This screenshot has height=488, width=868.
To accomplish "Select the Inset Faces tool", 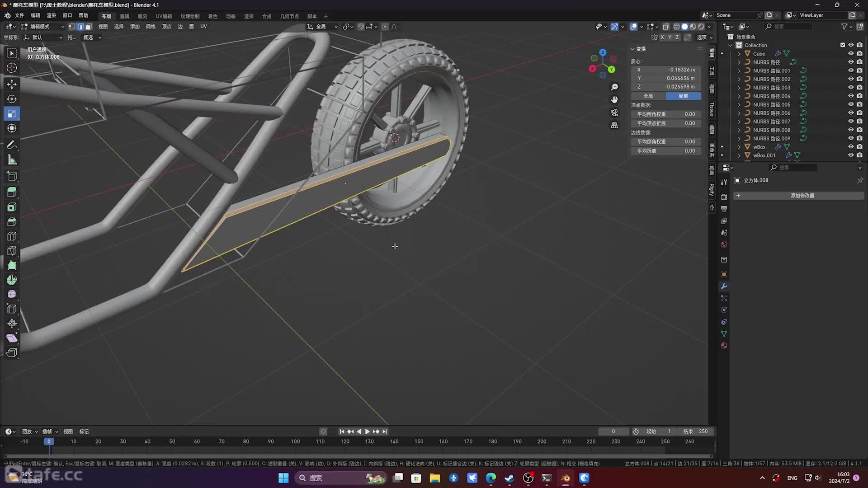I will coord(12,207).
